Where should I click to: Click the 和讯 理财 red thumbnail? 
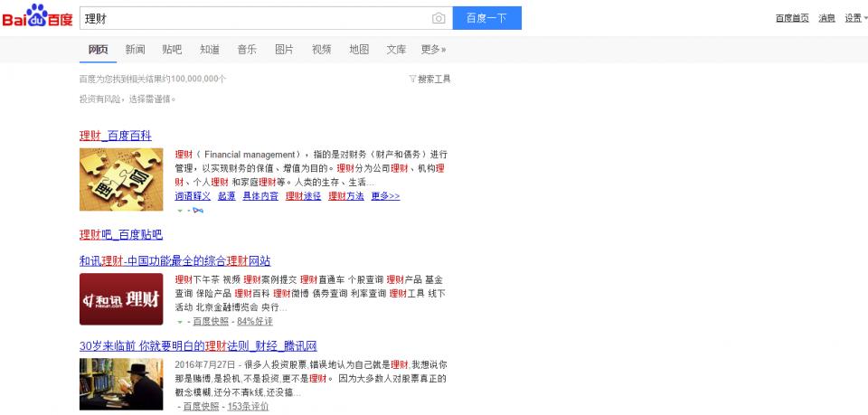tap(121, 298)
